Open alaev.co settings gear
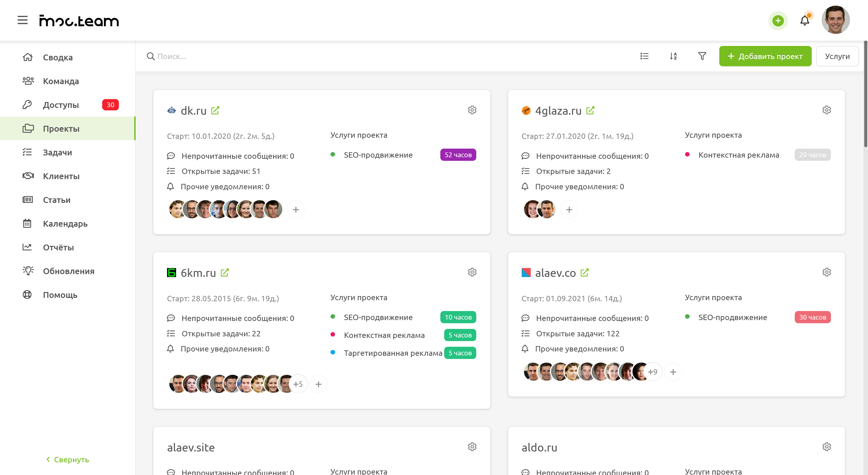The image size is (868, 475). (827, 272)
